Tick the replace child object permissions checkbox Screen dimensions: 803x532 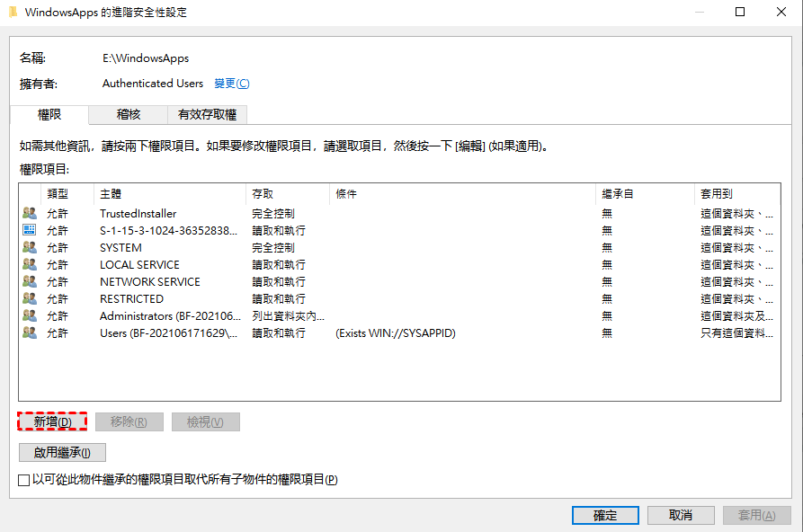tap(23, 480)
